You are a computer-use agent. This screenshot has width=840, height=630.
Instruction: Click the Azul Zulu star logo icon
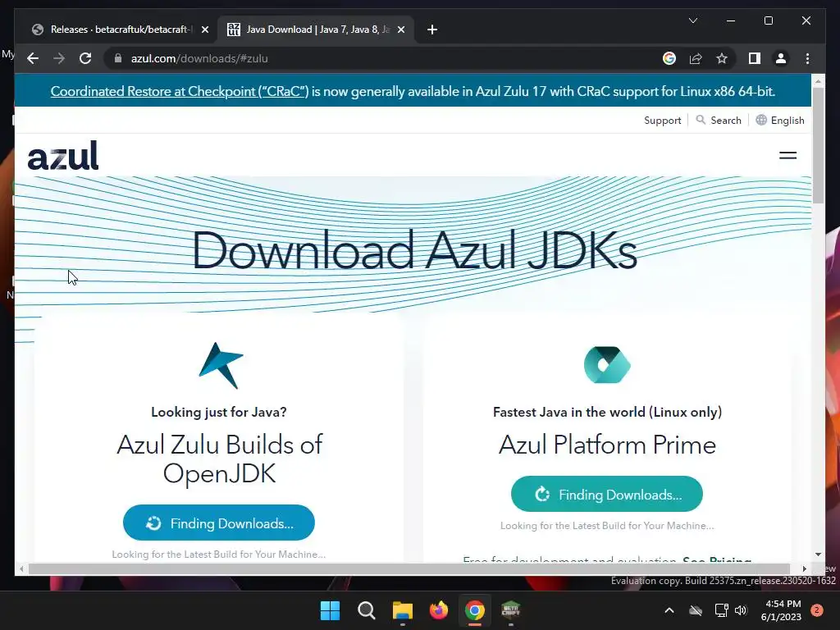pos(221,365)
